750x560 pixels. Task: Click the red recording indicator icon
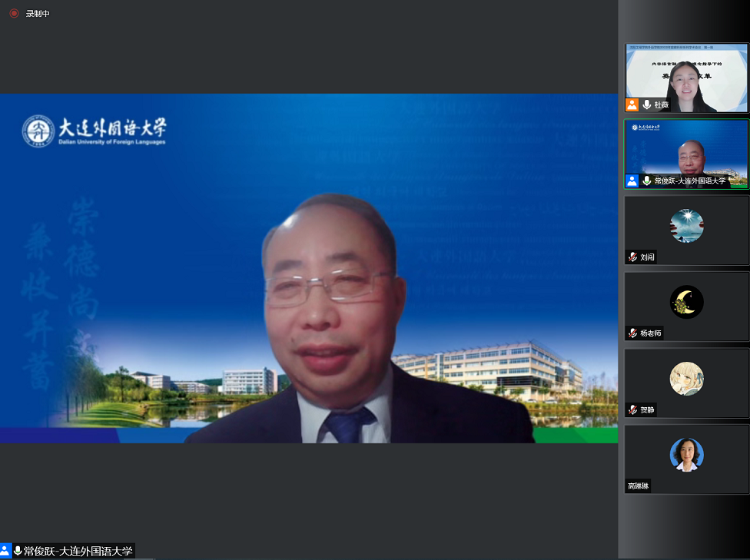(x=14, y=13)
